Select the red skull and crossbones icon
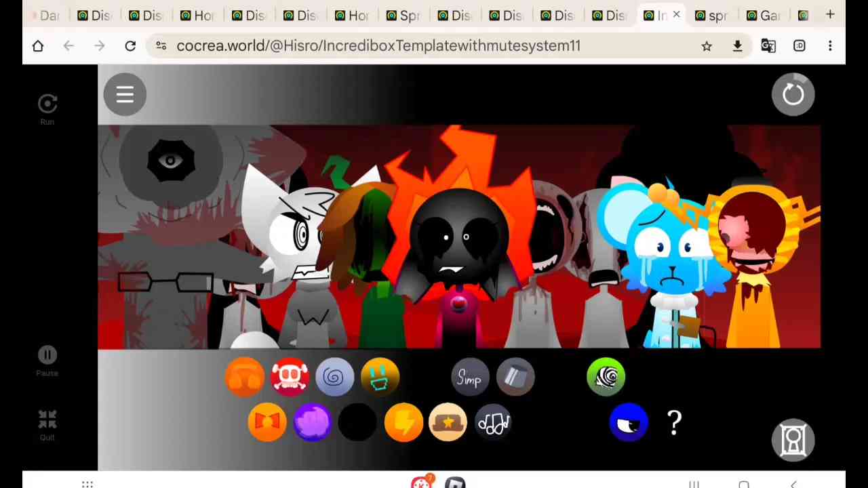 (290, 377)
